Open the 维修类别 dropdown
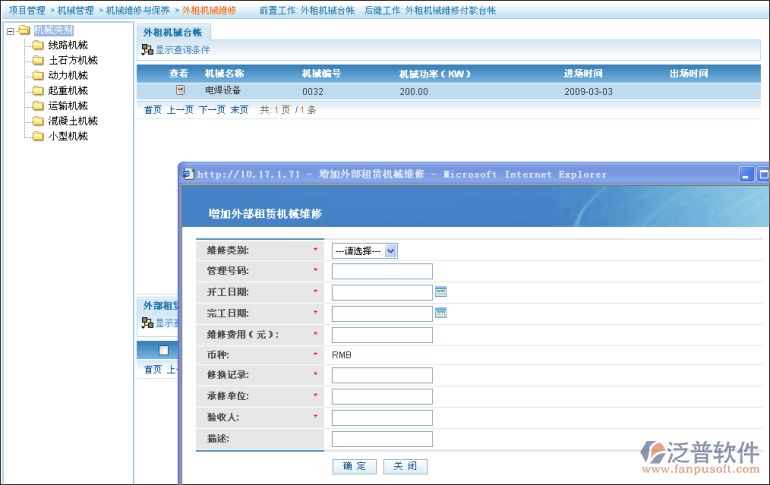This screenshot has height=485, width=770. pyautogui.click(x=364, y=251)
